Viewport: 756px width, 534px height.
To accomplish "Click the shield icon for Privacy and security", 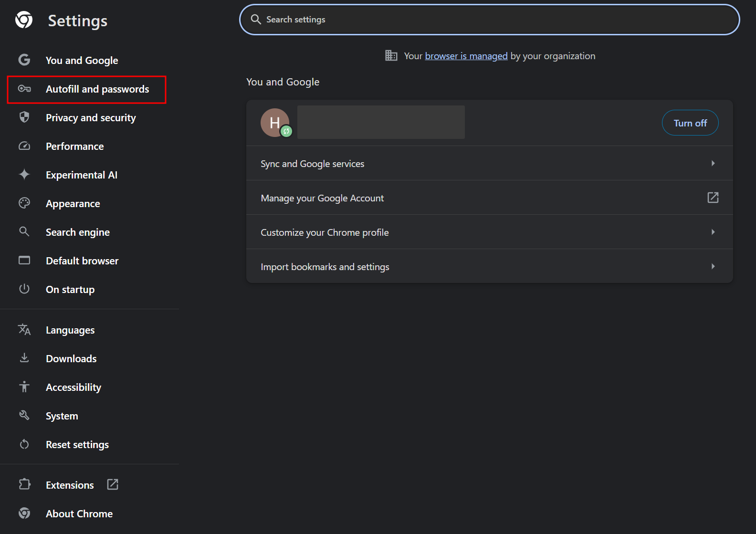I will tap(24, 117).
